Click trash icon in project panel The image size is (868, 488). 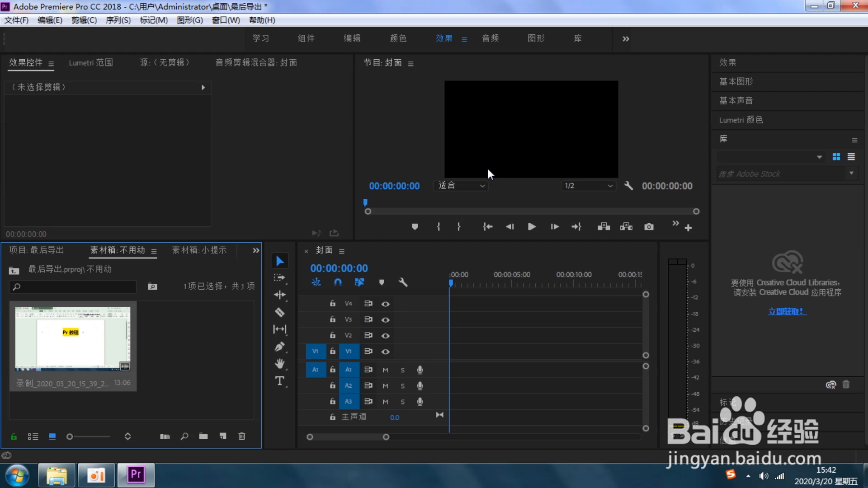tap(242, 436)
